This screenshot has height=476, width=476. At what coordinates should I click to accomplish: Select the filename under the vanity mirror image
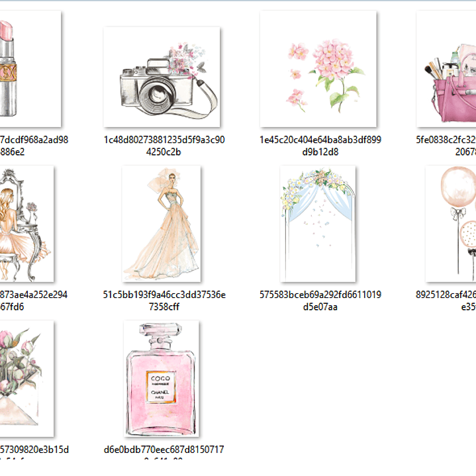[x=33, y=301]
